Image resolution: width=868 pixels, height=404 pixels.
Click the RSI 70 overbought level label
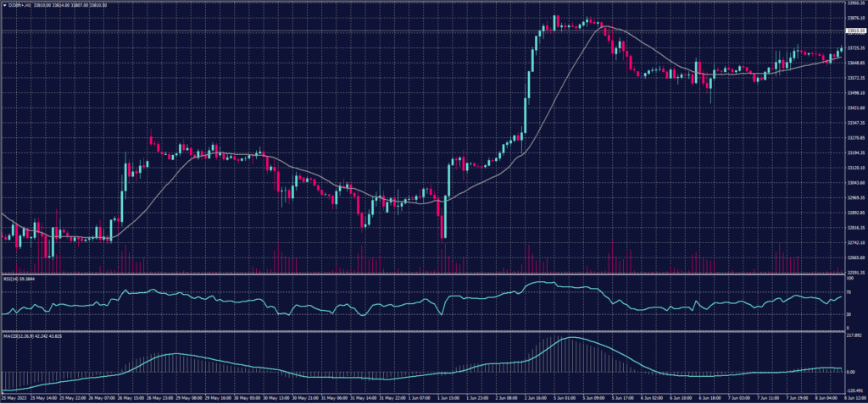pyautogui.click(x=848, y=292)
